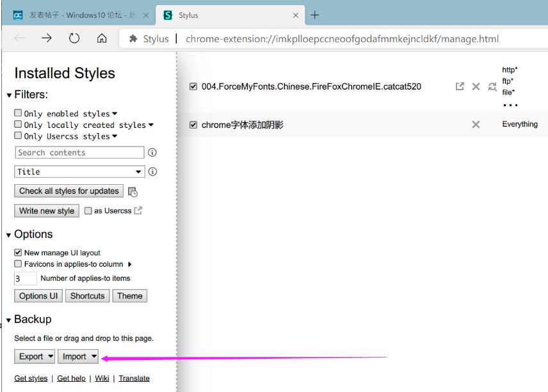This screenshot has width=548, height=392.
Task: Check the as Usercss checkbox
Action: pos(88,211)
